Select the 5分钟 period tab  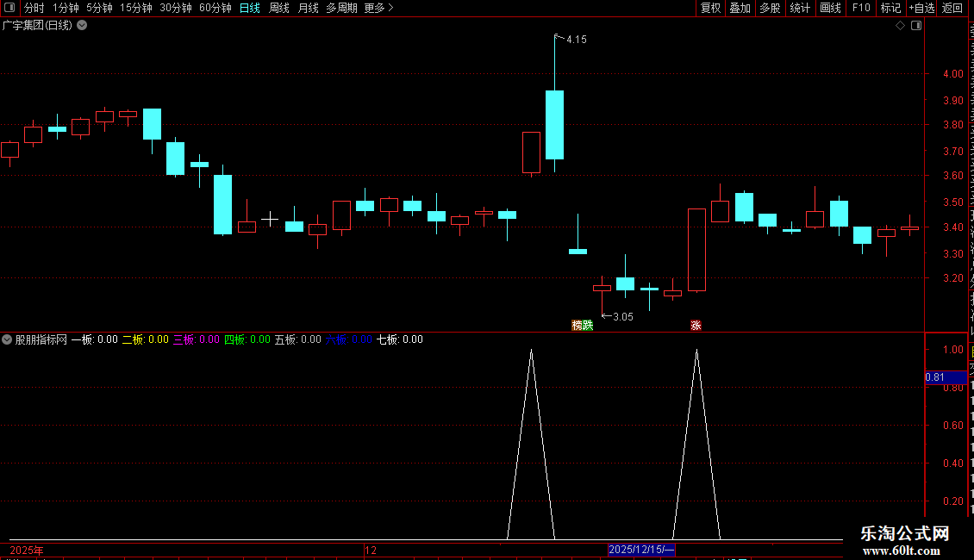point(99,8)
